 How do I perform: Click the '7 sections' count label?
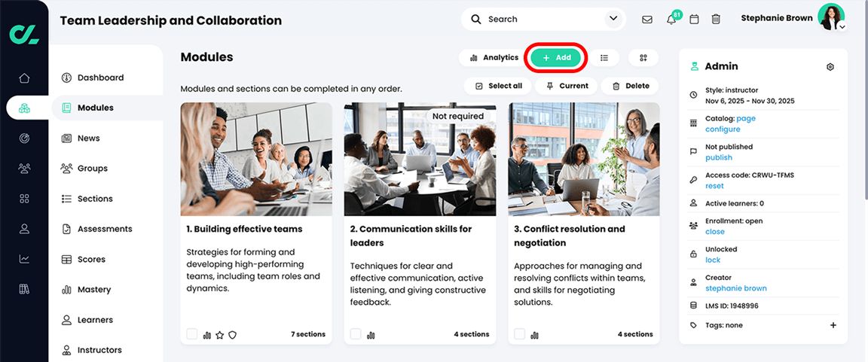pos(307,334)
